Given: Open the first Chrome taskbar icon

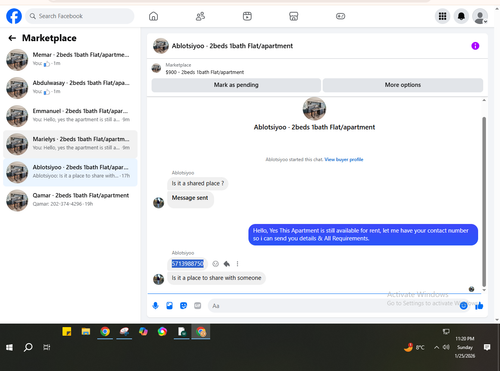Looking at the screenshot, I should (105, 332).
